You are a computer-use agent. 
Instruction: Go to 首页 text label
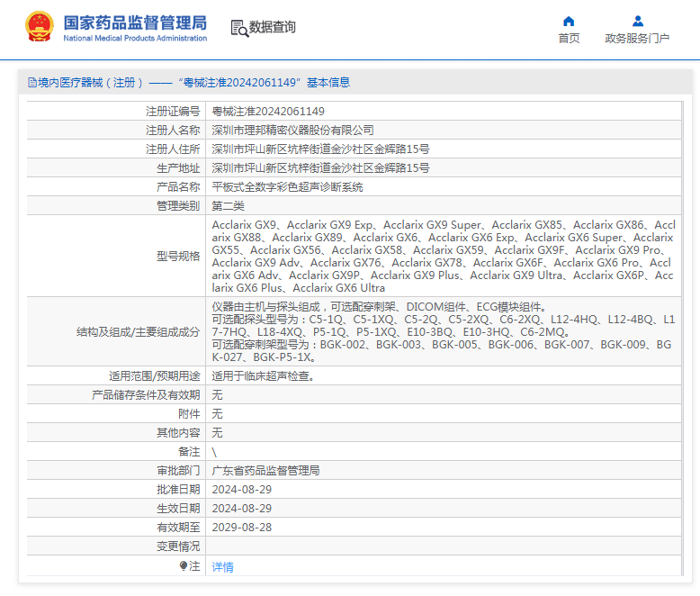point(569,38)
